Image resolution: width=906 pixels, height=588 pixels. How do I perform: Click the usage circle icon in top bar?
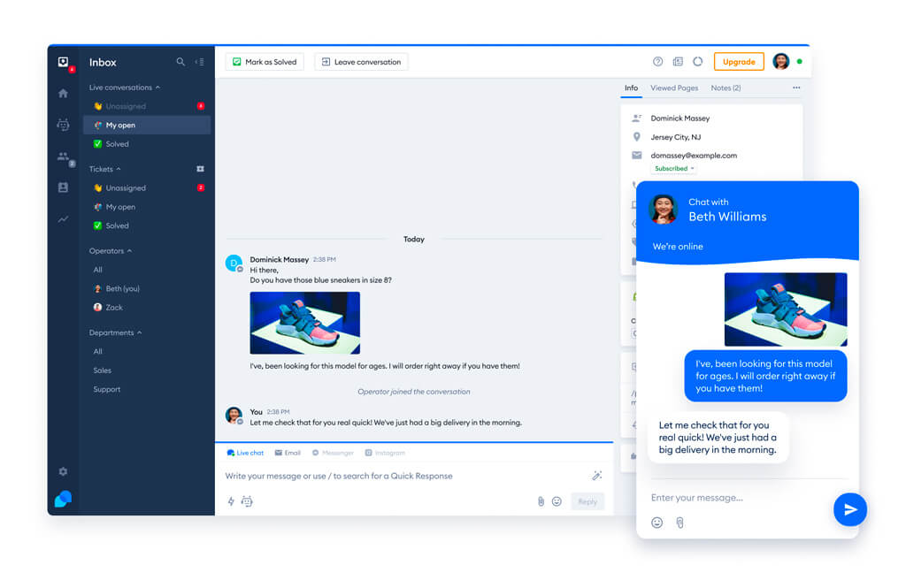click(698, 62)
